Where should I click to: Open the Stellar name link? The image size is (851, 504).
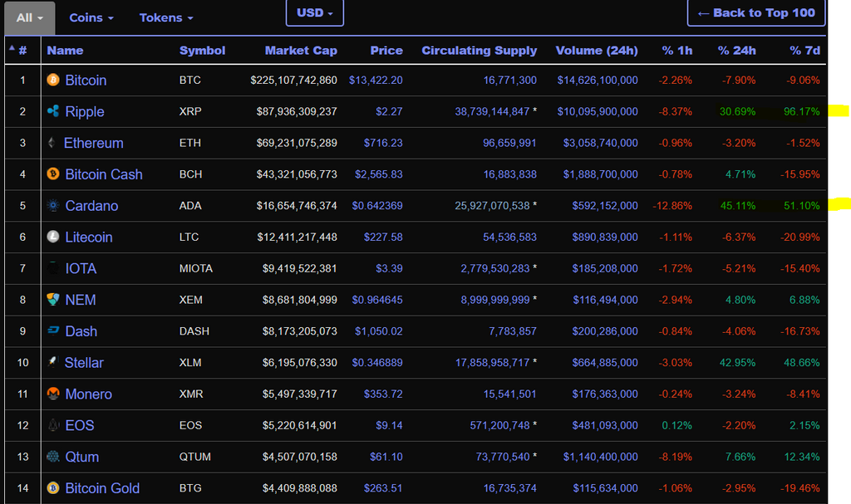point(84,363)
